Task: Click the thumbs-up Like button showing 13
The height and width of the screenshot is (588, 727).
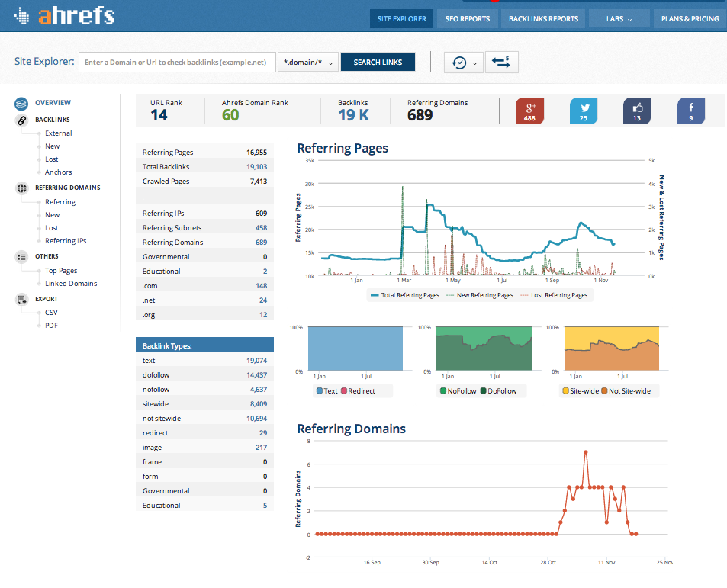Action: tap(637, 111)
